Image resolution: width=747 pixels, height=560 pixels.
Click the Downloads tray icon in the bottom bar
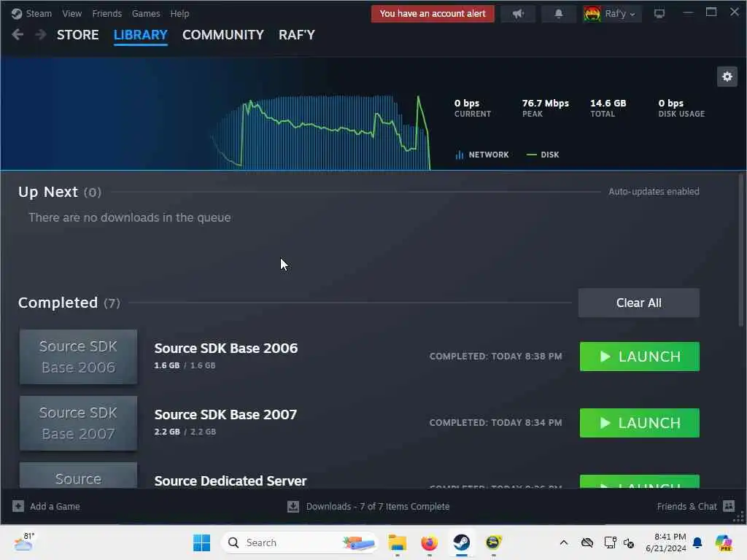[293, 507]
